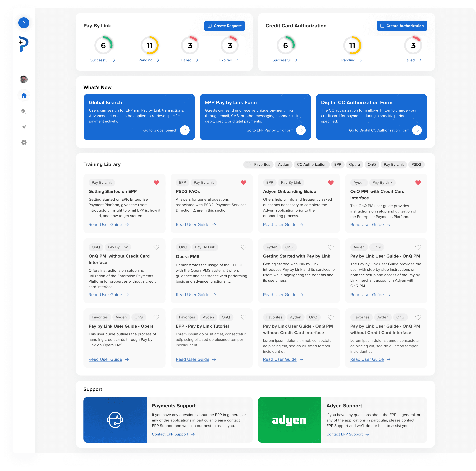Unfavorite the Getting Started on EPP card

click(x=156, y=183)
